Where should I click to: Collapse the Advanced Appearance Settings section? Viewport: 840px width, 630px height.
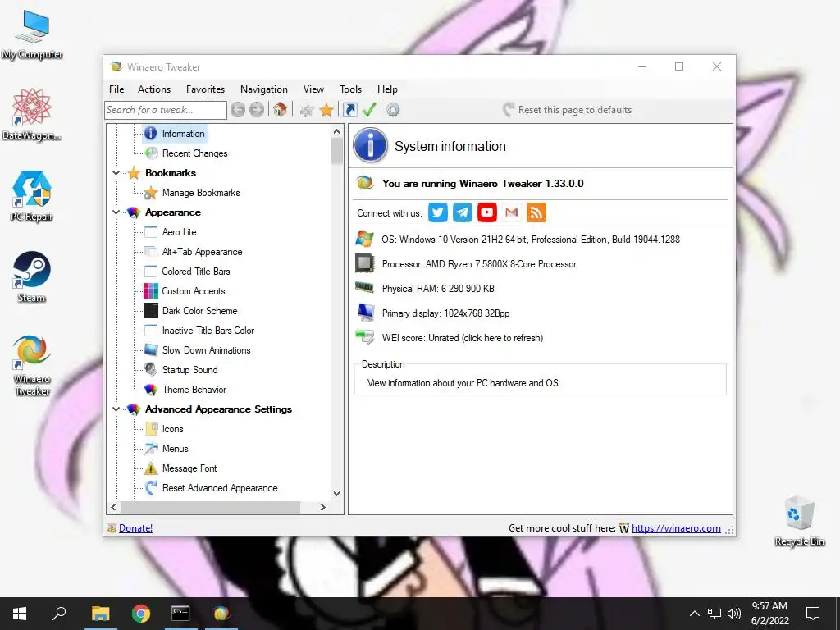click(x=116, y=409)
